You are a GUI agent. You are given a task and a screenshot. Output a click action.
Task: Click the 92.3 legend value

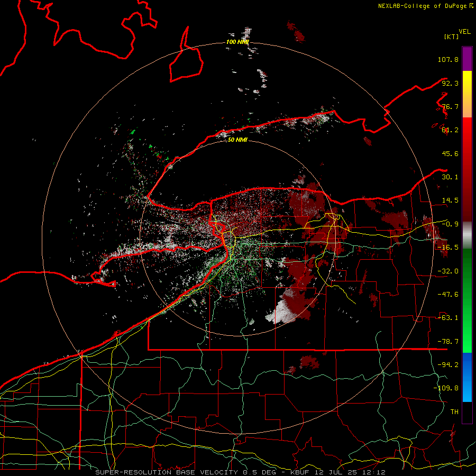[x=450, y=83]
